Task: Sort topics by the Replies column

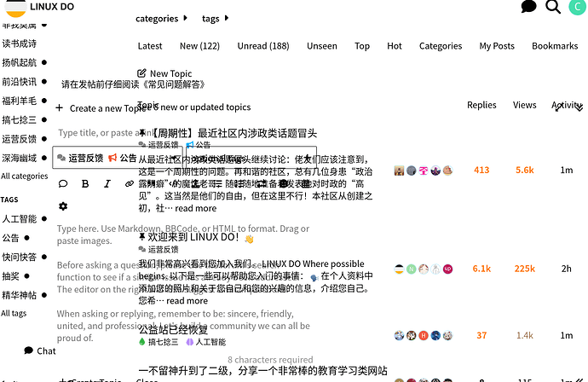Action: (x=481, y=105)
